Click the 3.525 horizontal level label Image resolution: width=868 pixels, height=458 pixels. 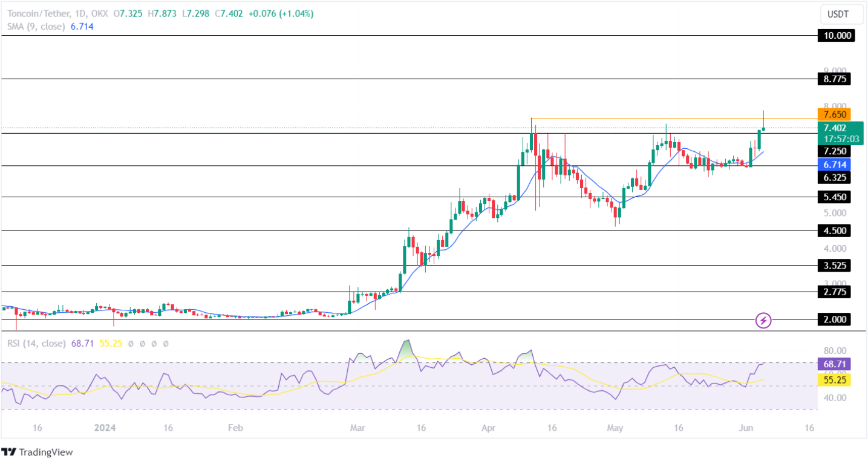pyautogui.click(x=834, y=266)
